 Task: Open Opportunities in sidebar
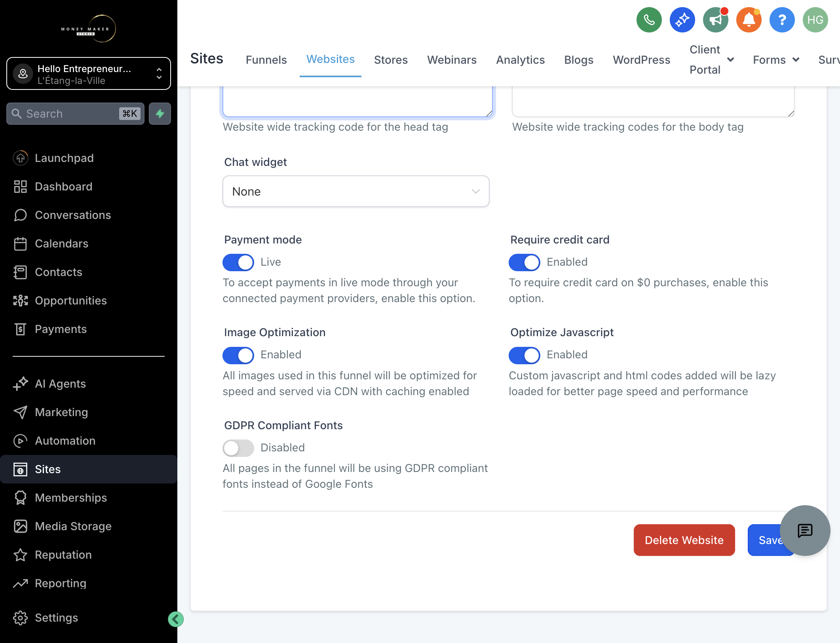[x=89, y=301]
